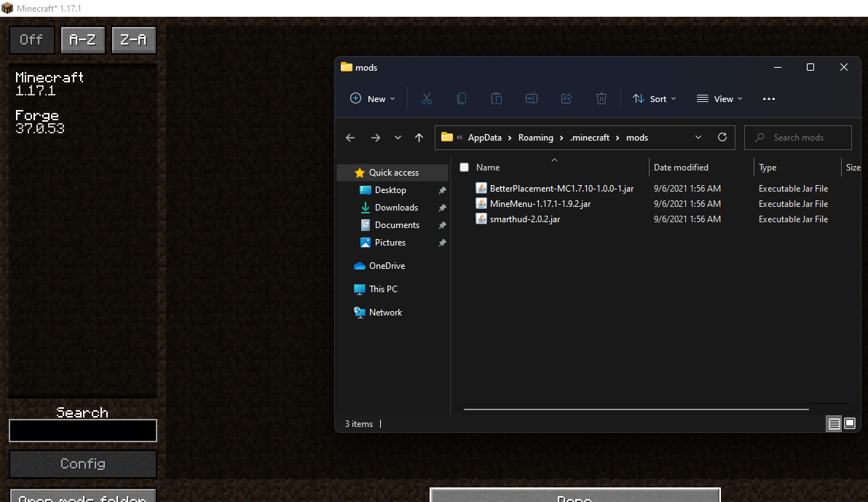Click the Copy icon in the toolbar

point(462,98)
